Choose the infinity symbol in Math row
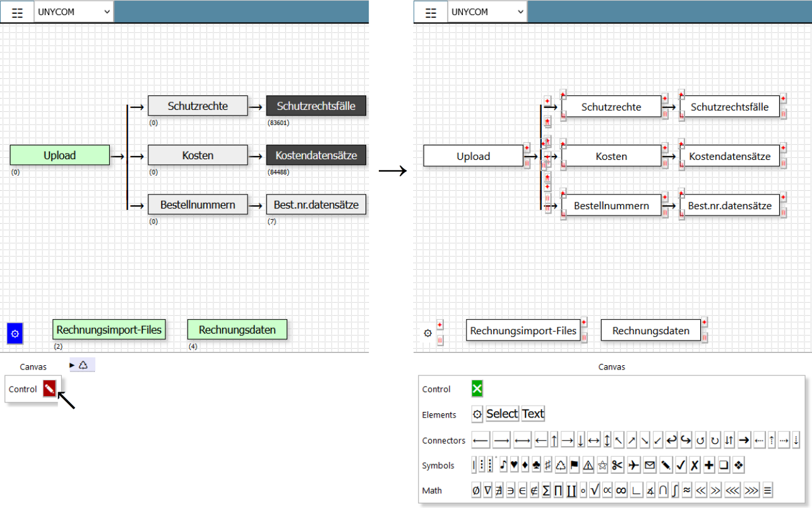Screen dimensions: 812x508 pyautogui.click(x=621, y=490)
